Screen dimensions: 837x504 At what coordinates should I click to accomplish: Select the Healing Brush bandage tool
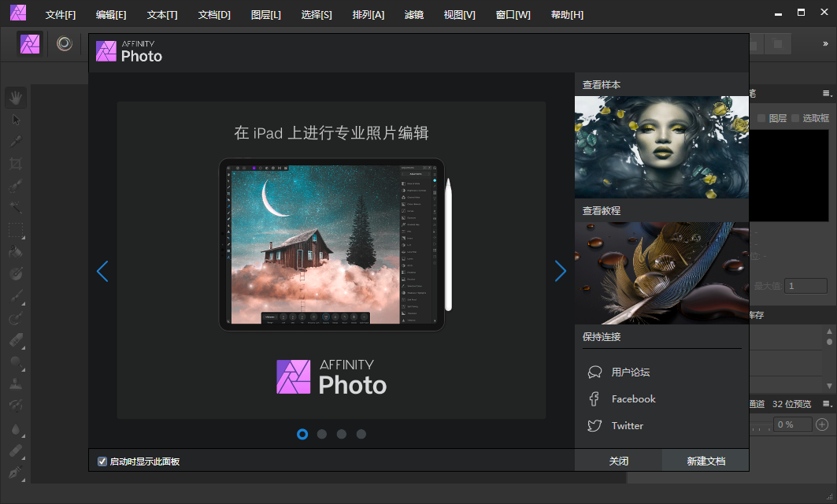pyautogui.click(x=16, y=450)
